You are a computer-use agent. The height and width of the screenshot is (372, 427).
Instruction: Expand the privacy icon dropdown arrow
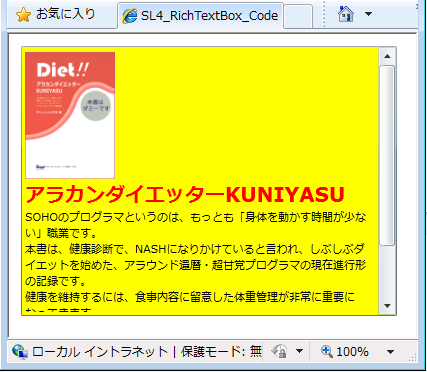click(299, 351)
